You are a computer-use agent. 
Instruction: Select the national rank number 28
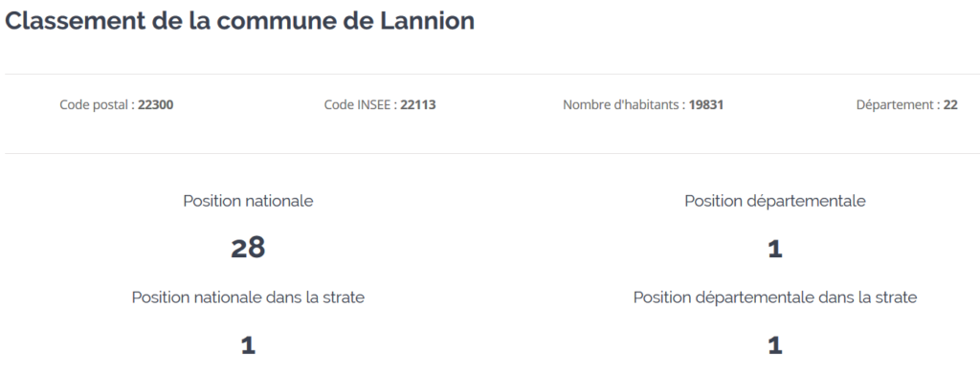(248, 248)
